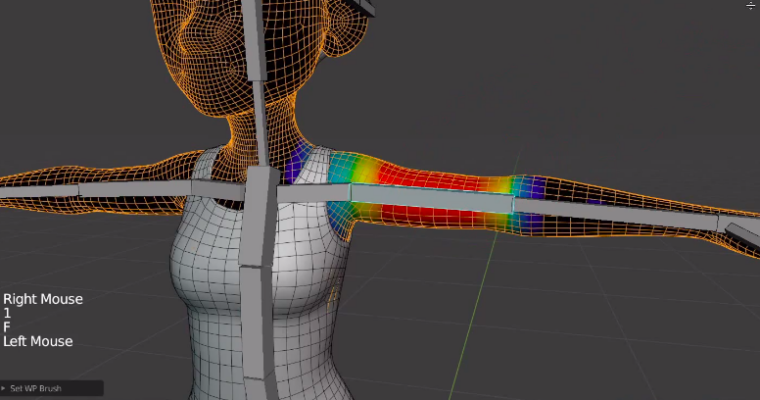Screen dimensions: 760x400
Task: Click the white torso mesh on the chest
Action: (205, 250)
